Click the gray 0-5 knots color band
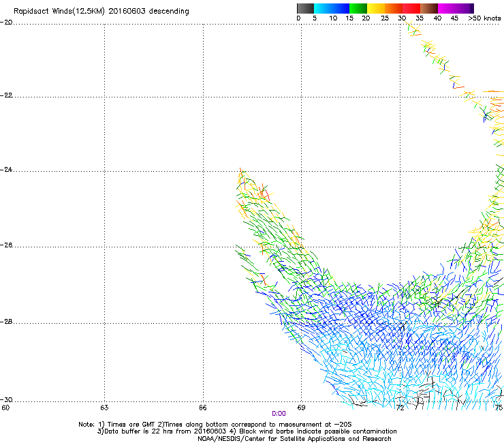The height and width of the screenshot is (443, 504). tap(305, 8)
